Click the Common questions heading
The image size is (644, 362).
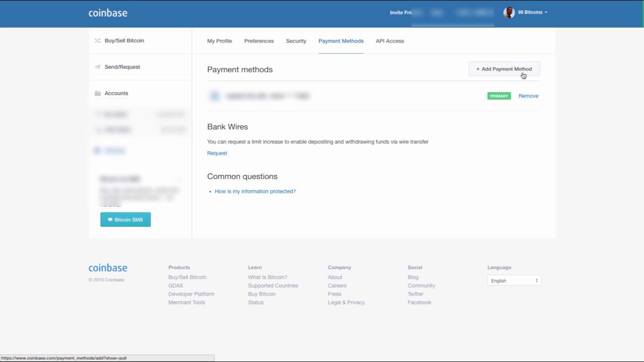(x=243, y=176)
